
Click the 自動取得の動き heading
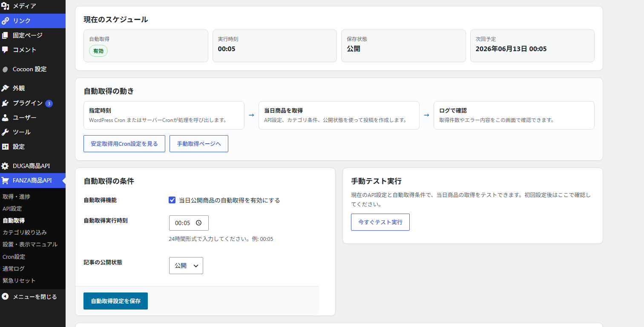tap(109, 91)
